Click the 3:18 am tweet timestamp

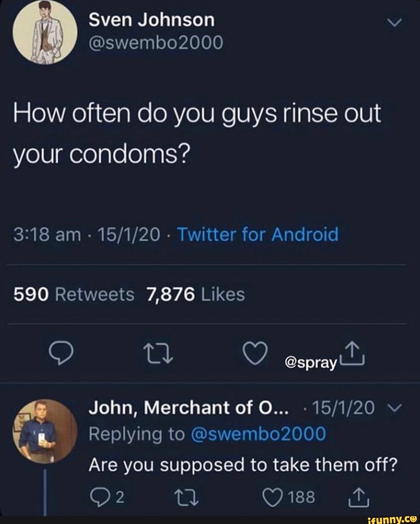point(47,235)
